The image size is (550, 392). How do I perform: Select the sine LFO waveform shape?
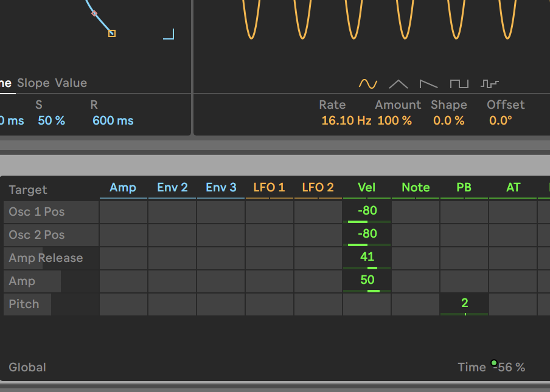pos(368,84)
